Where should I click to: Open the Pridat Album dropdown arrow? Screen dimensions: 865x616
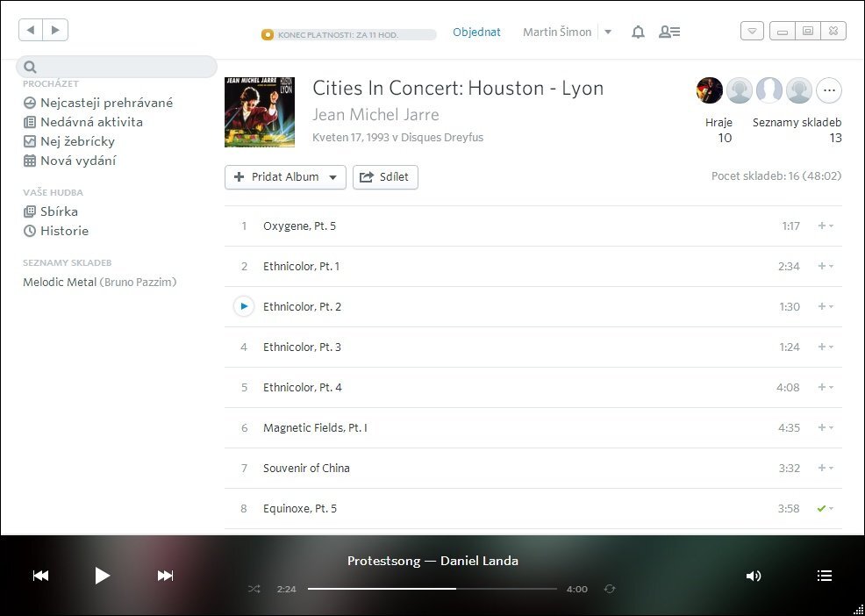[332, 177]
